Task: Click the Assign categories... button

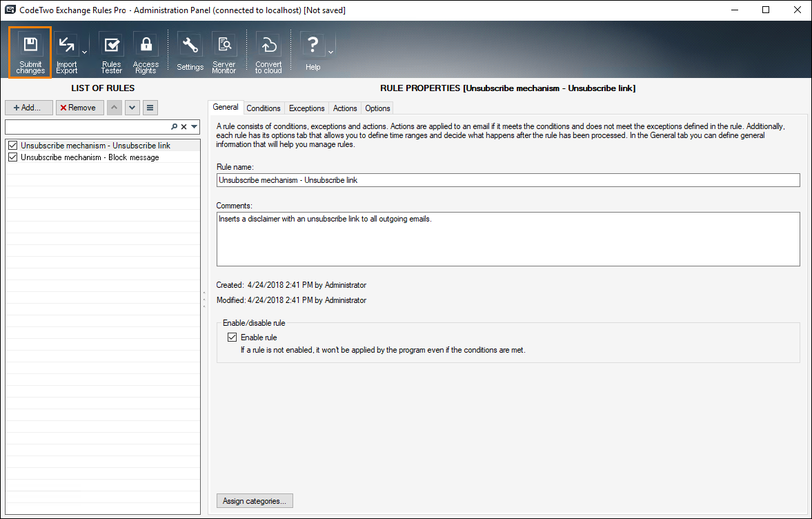Action: 255,501
